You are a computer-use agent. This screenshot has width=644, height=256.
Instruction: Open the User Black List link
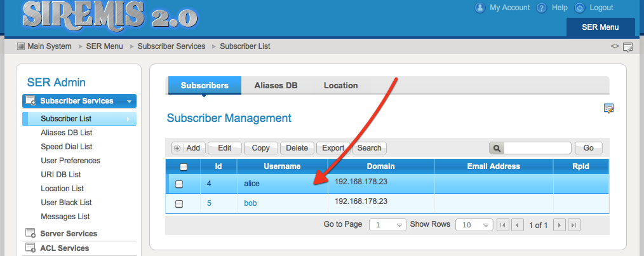(66, 203)
